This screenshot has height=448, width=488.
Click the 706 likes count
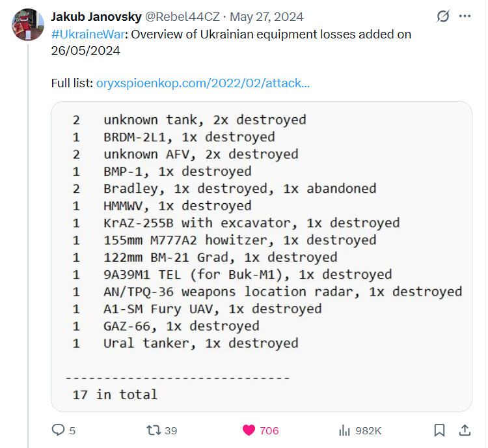[269, 430]
